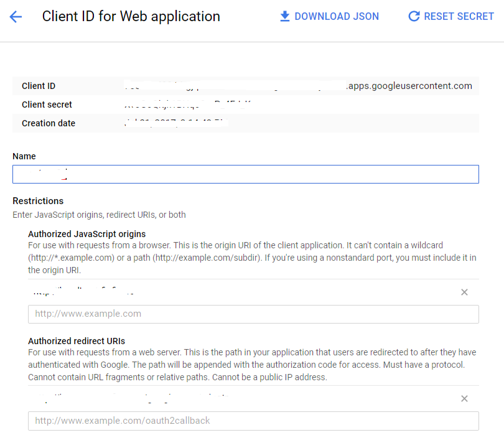504x440 pixels.
Task: Click the download icon beside DOWNLOAD JSON
Action: point(285,16)
